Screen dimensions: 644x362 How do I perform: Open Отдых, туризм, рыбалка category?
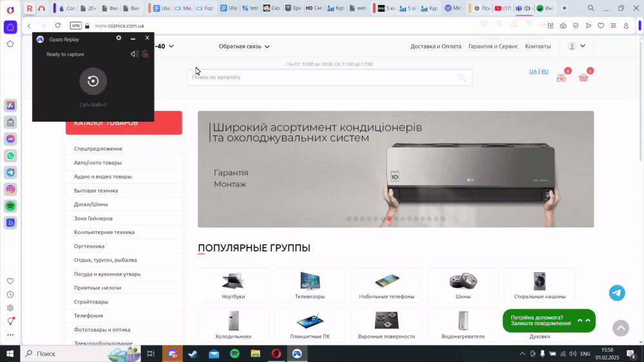[x=105, y=260]
